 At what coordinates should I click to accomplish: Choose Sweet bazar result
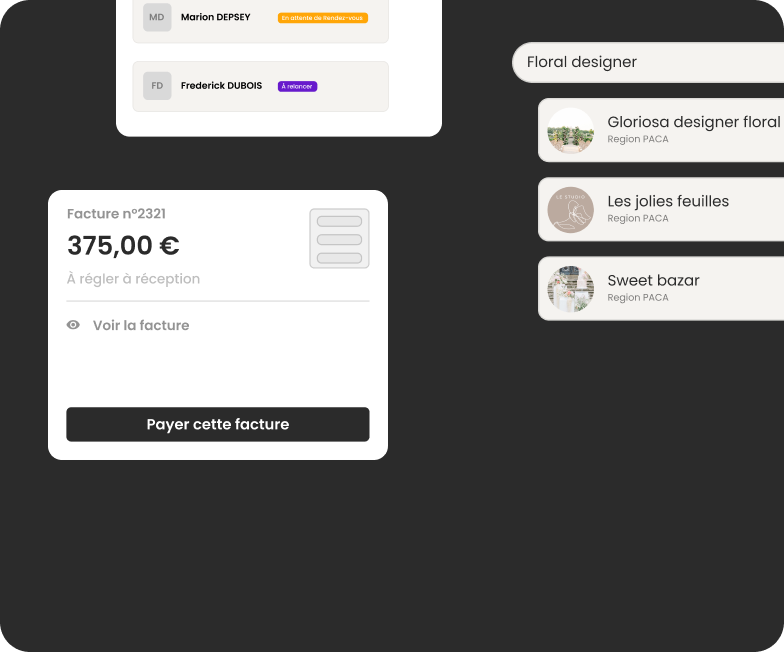661,288
